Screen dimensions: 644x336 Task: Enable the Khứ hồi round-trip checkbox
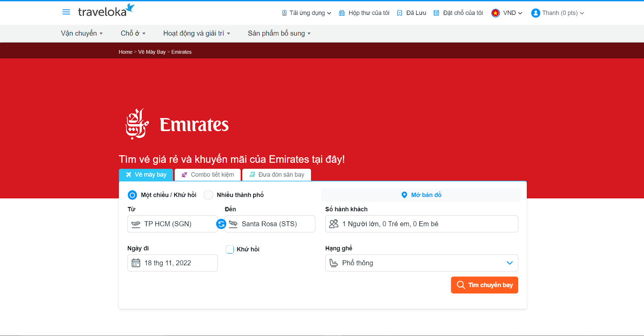[230, 249]
